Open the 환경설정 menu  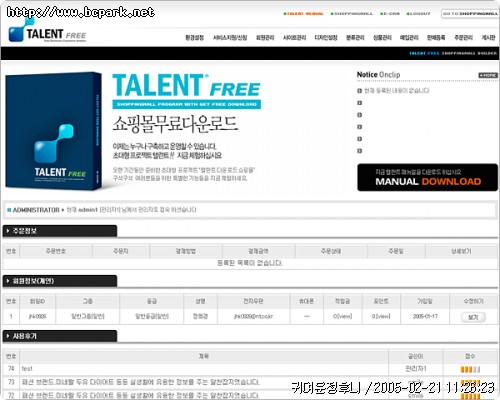pos(195,38)
